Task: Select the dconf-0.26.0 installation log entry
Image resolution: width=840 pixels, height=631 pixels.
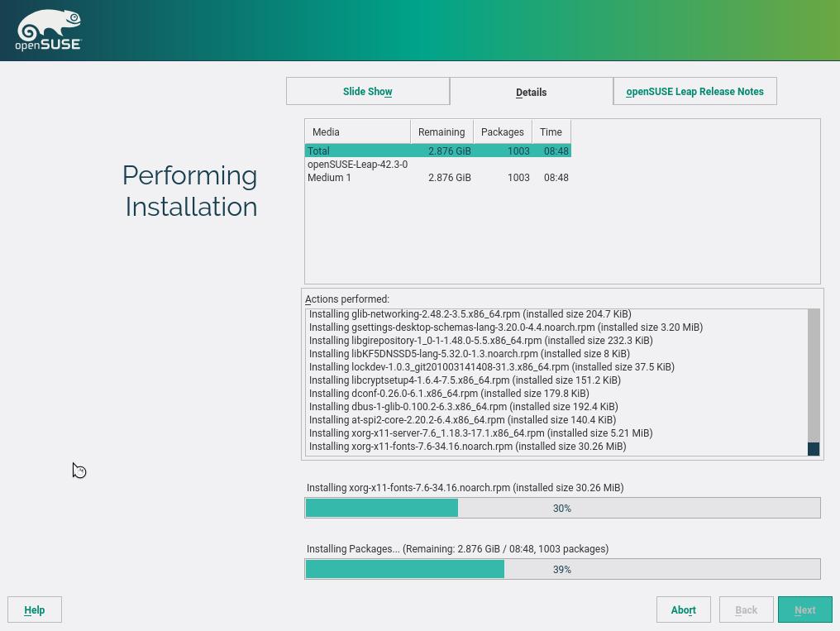Action: (449, 394)
